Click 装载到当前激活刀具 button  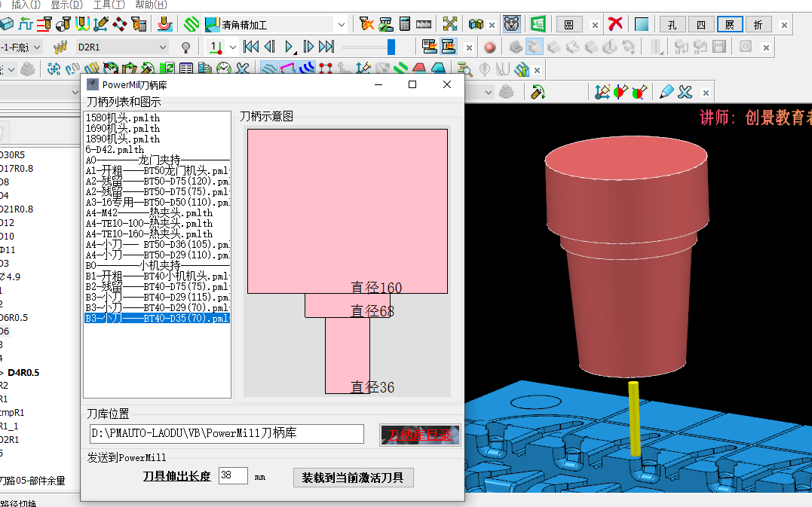pos(353,477)
